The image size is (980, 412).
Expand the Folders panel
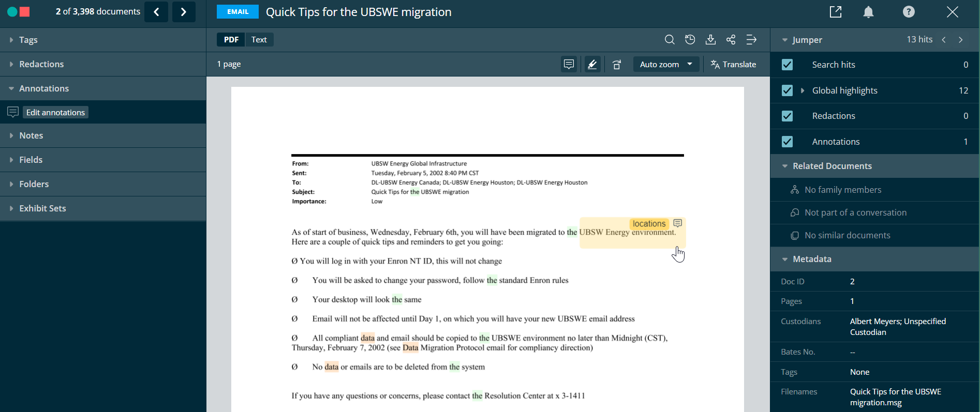(x=103, y=184)
